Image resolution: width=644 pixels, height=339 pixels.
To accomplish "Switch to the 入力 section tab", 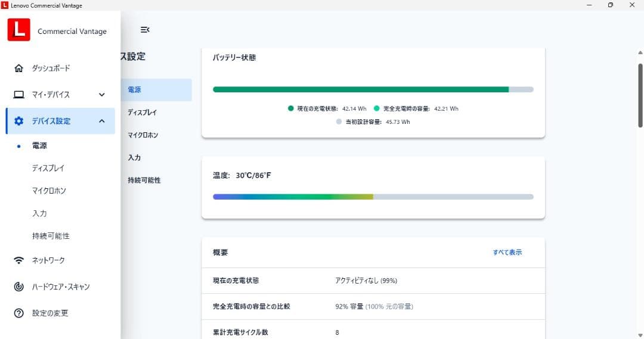I will [x=134, y=158].
